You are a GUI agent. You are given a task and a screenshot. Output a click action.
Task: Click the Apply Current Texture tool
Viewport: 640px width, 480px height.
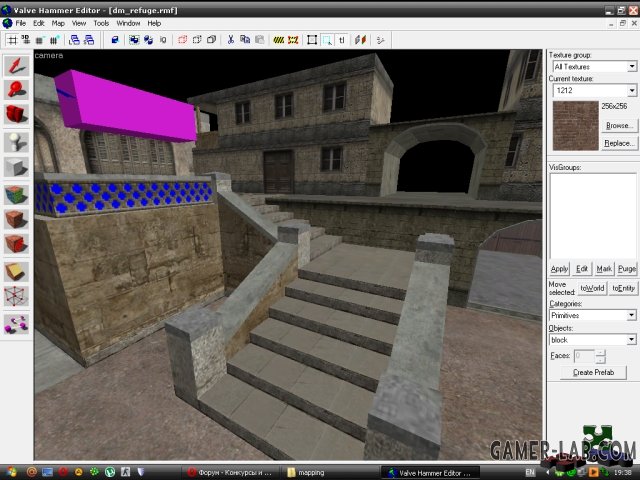click(x=16, y=219)
